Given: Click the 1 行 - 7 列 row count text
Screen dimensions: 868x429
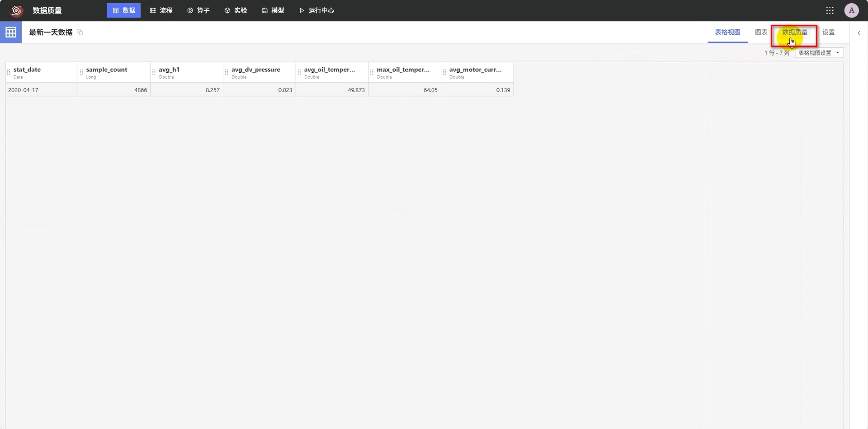Looking at the screenshot, I should [x=777, y=53].
